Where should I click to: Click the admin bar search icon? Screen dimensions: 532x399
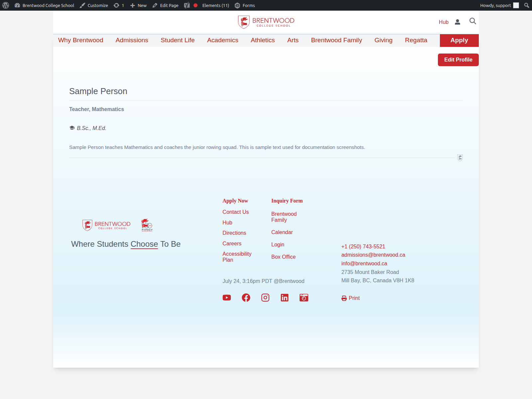point(527,5)
